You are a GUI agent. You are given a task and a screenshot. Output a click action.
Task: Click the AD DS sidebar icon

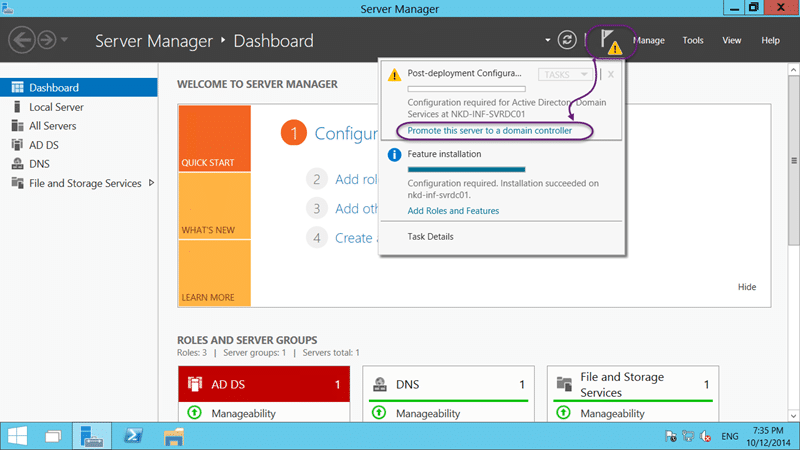point(17,145)
